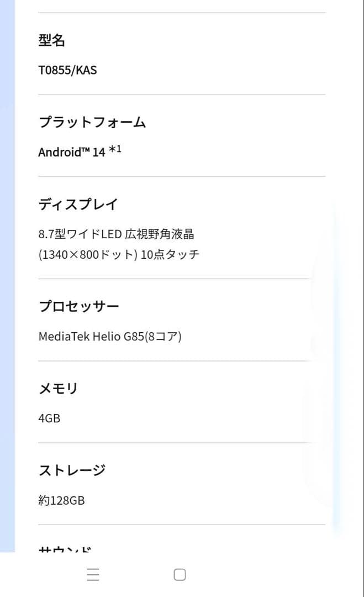The image size is (364, 597).
Task: Tap the model number T0855/KAS
Action: pos(67,70)
